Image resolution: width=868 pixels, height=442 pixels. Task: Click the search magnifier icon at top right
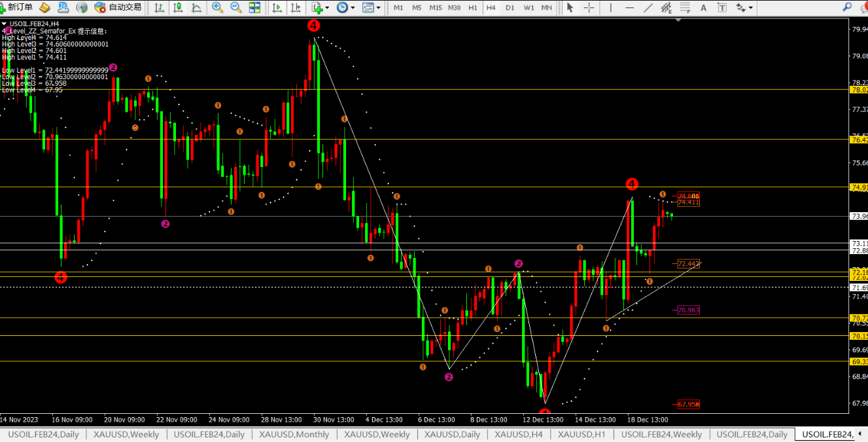tap(846, 7)
